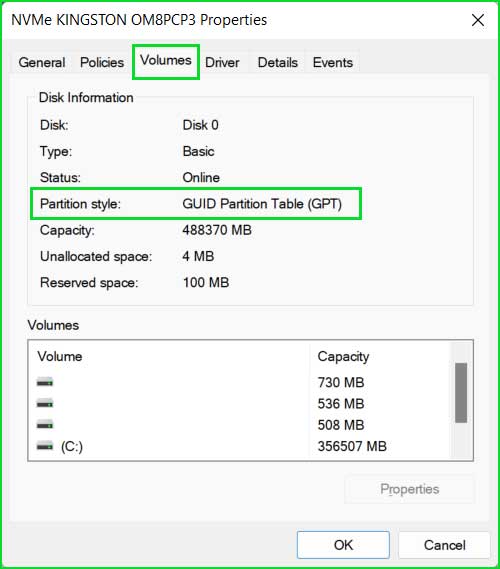This screenshot has height=569, width=500.
Task: Click the OK button
Action: (343, 545)
